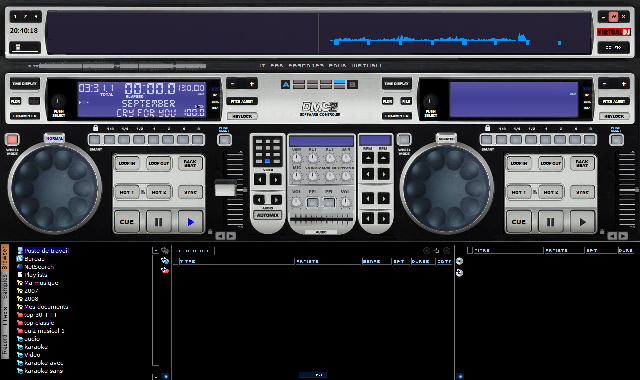
Task: Toggle the right deck KEY LOCK
Action: click(614, 116)
